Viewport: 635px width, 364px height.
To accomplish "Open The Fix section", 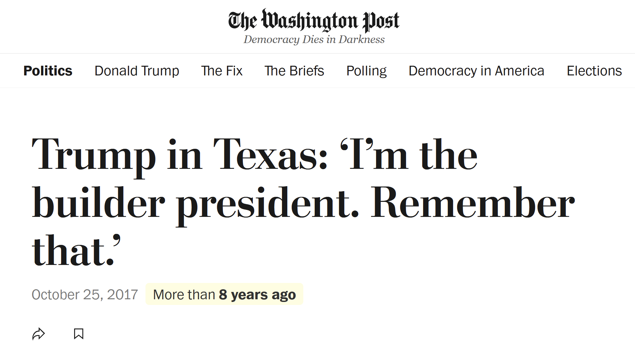I will click(222, 71).
